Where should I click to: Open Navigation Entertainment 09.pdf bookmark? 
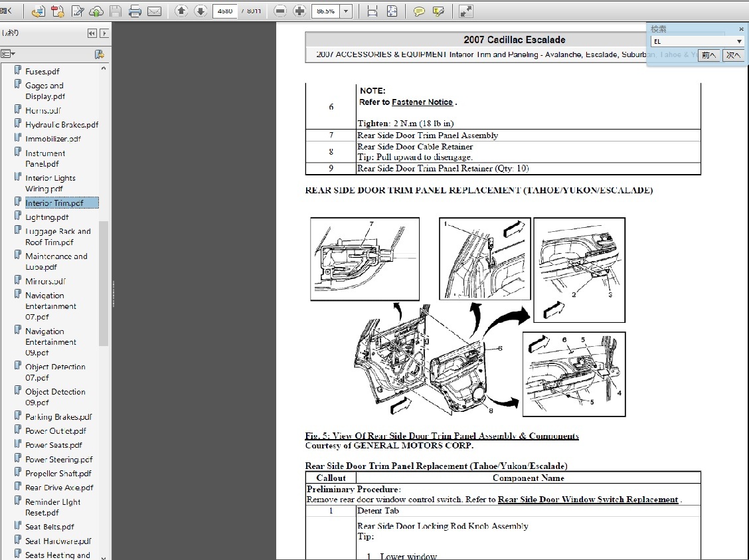pyautogui.click(x=50, y=341)
